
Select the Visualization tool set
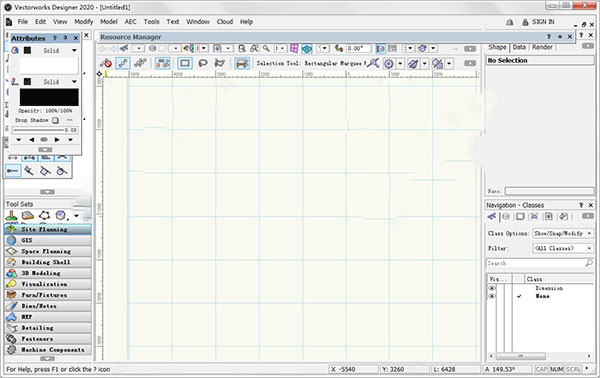point(48,284)
